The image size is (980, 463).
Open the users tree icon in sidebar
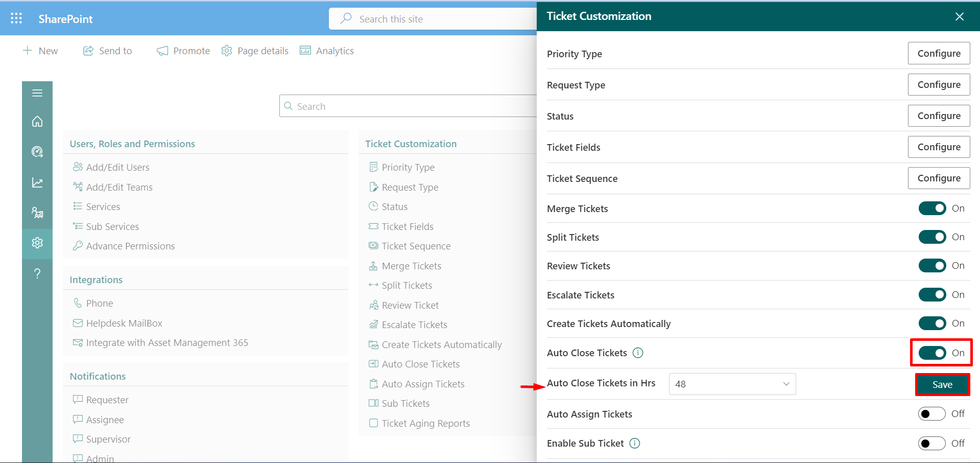pyautogui.click(x=37, y=213)
